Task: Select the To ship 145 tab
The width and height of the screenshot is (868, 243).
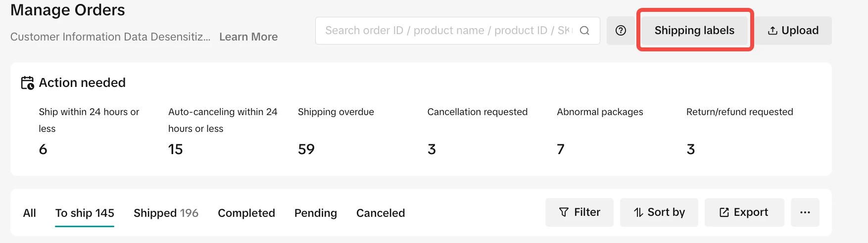Action: pos(85,213)
